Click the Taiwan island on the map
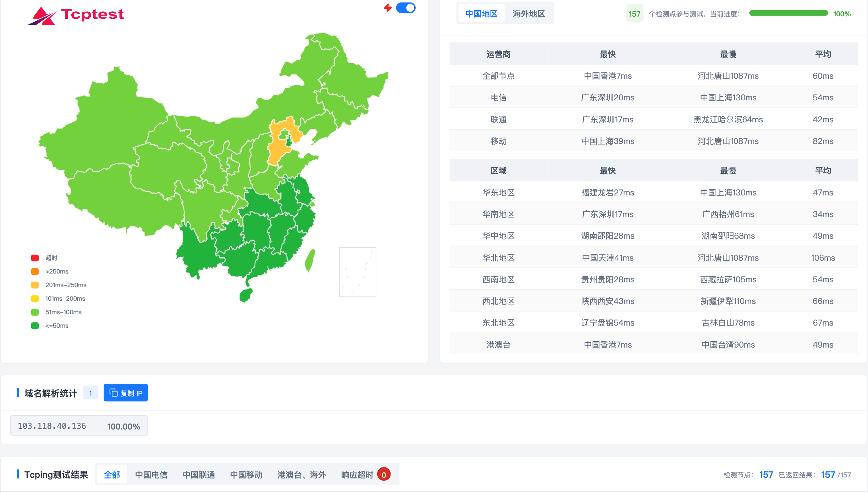 click(310, 261)
